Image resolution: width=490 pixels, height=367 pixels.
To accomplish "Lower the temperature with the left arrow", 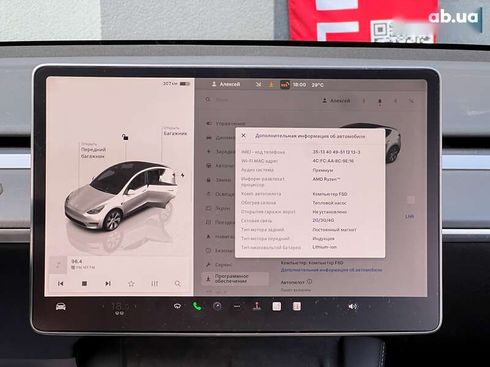I will tap(104, 306).
